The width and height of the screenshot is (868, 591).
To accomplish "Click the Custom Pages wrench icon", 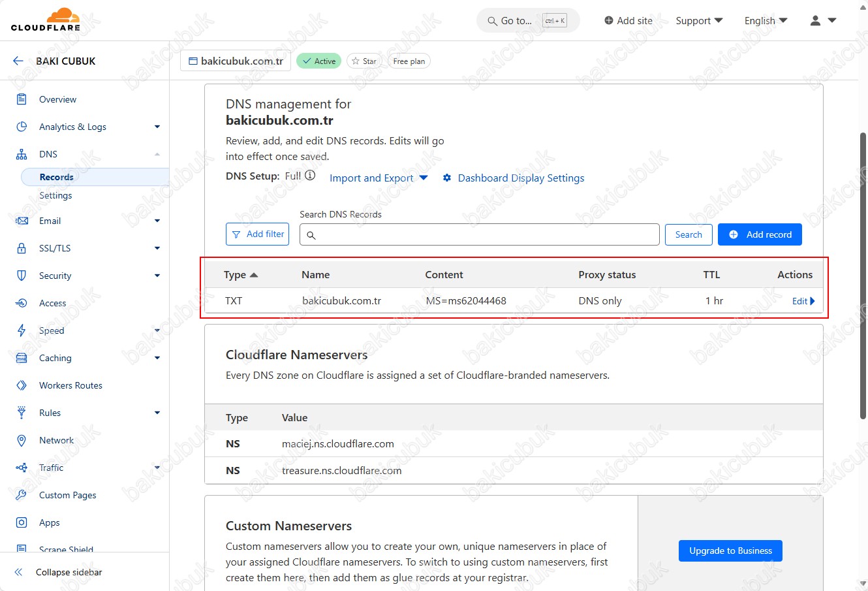I will point(22,495).
